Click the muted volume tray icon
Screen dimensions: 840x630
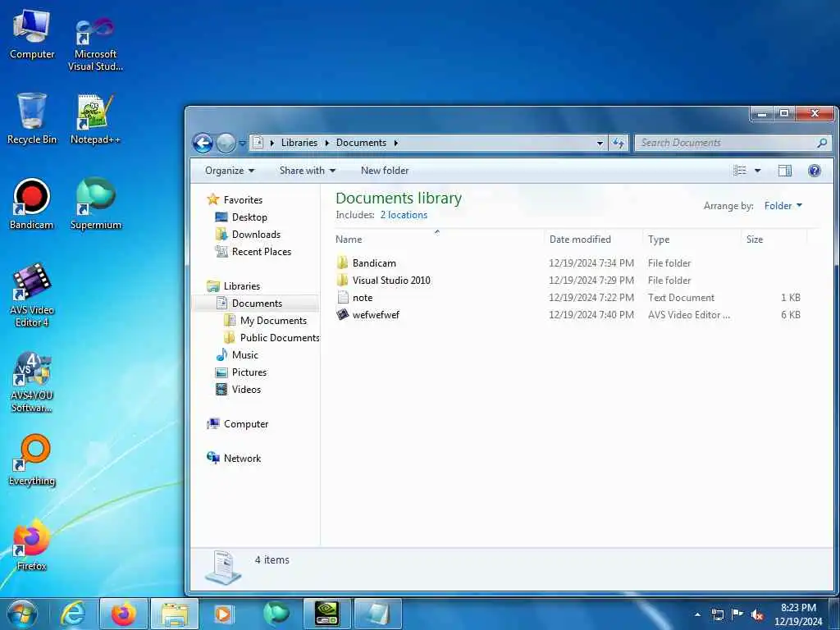[x=757, y=615]
